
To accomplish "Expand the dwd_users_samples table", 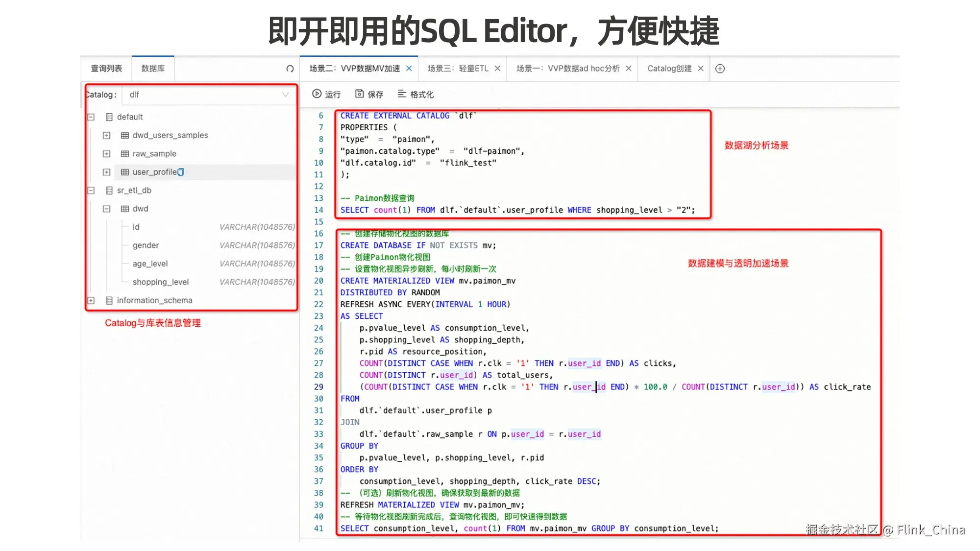I will (106, 135).
